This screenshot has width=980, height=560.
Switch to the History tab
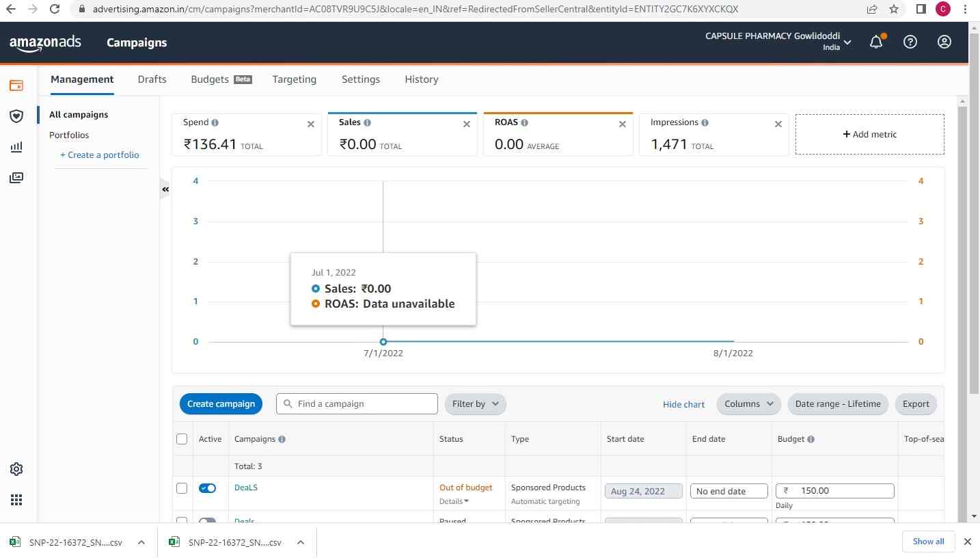[421, 79]
